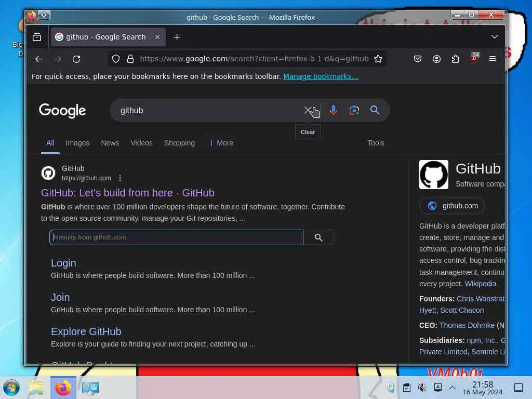Click the keyboard layout indicator in system tray

pos(438,388)
